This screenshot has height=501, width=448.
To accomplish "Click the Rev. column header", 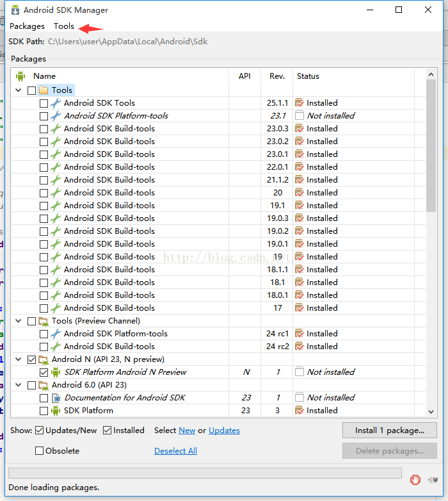I will (x=277, y=76).
